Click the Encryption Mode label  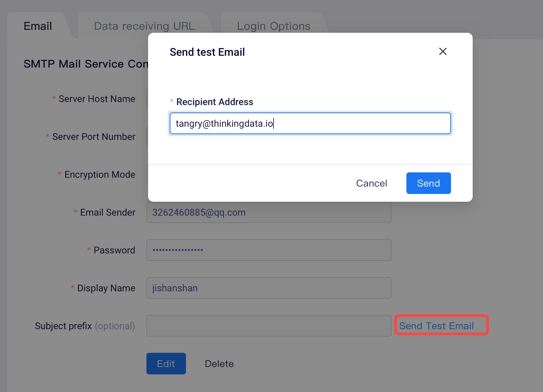pos(100,174)
